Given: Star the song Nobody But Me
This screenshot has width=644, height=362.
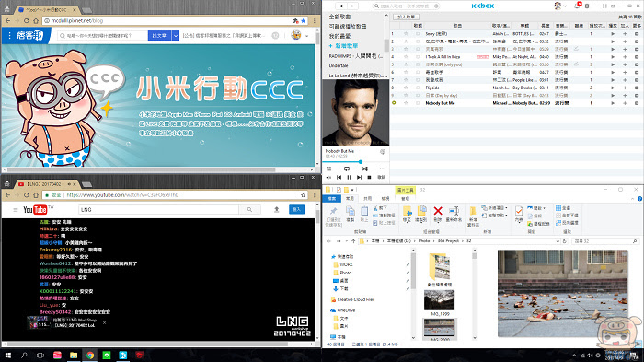Looking at the screenshot, I should (406, 103).
